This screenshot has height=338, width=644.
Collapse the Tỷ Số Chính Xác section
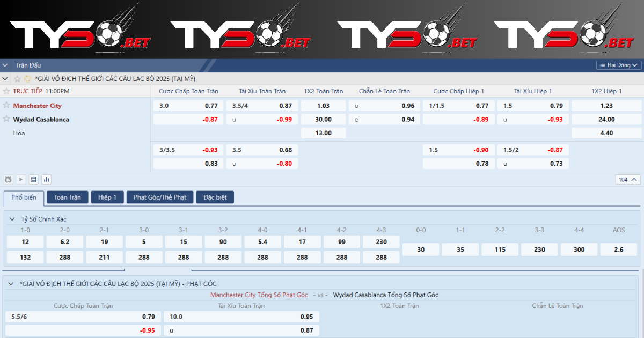point(12,219)
